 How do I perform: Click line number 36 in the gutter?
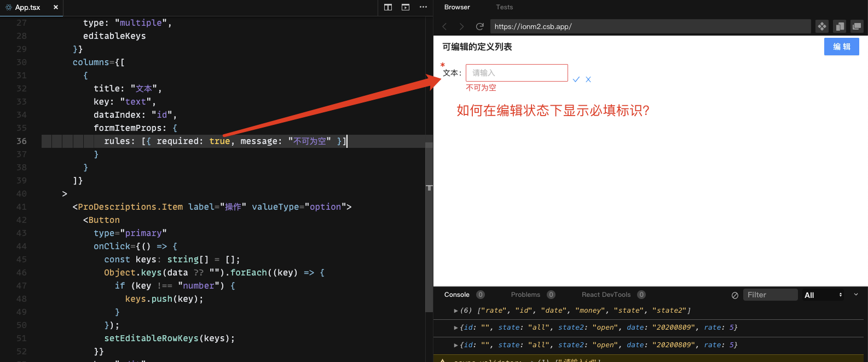click(21, 141)
